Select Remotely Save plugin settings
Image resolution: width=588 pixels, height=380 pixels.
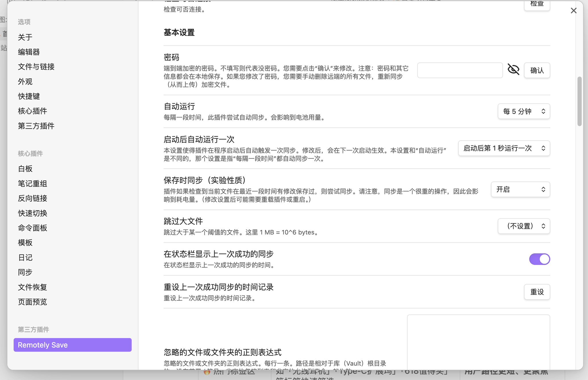(x=73, y=345)
